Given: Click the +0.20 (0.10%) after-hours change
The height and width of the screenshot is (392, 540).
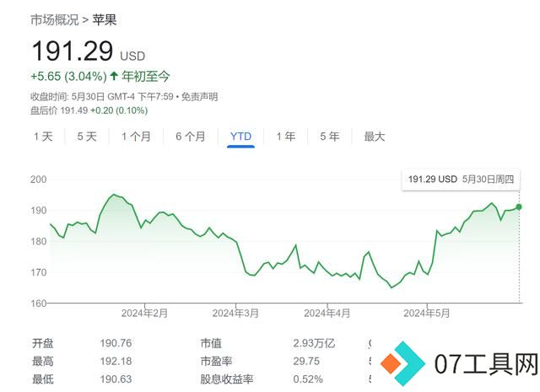Looking at the screenshot, I should tap(119, 110).
